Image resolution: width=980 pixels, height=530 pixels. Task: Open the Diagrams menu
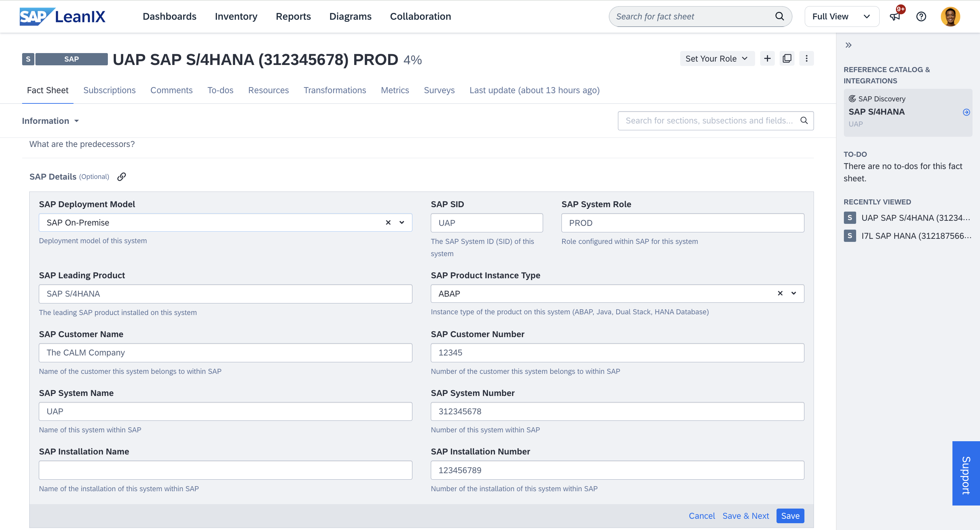click(x=350, y=16)
